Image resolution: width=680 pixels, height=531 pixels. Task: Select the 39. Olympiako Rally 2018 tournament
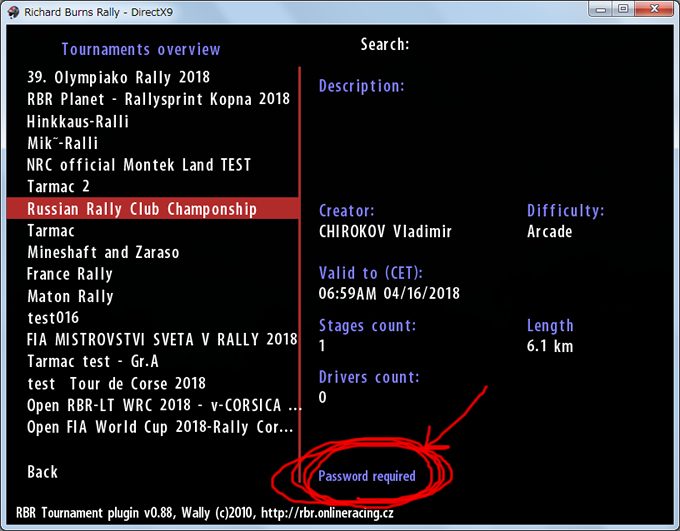tap(118, 77)
